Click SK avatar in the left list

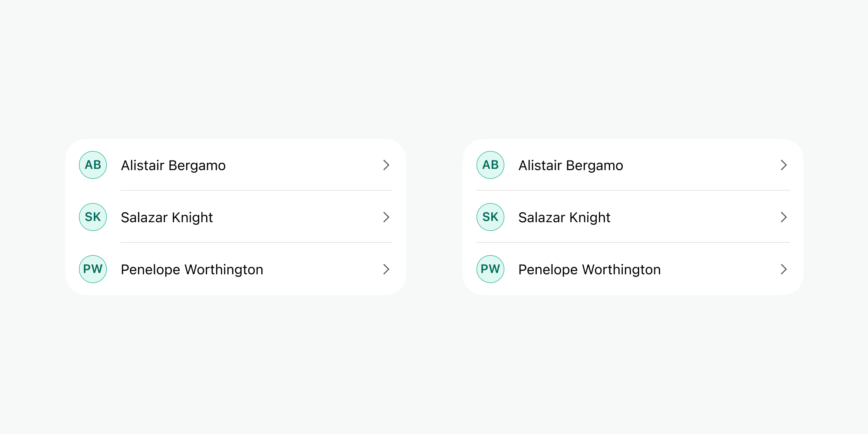[x=93, y=217]
